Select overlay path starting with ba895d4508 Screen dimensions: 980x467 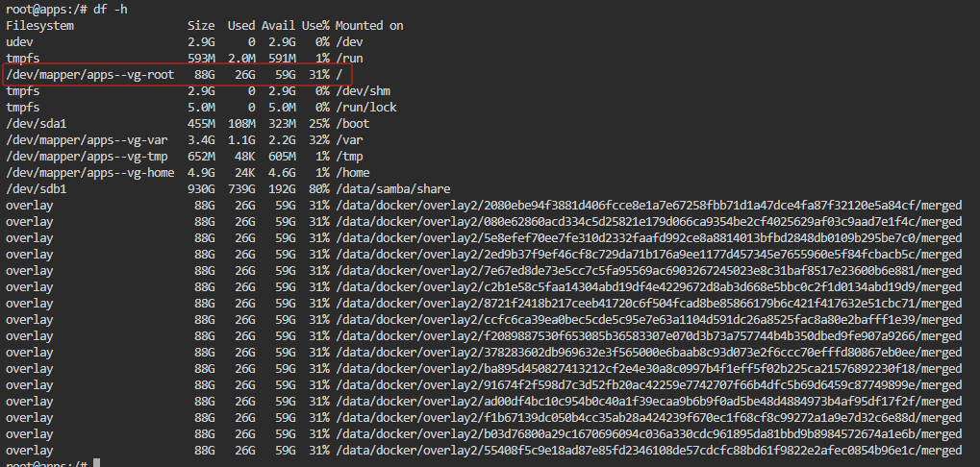(x=649, y=368)
